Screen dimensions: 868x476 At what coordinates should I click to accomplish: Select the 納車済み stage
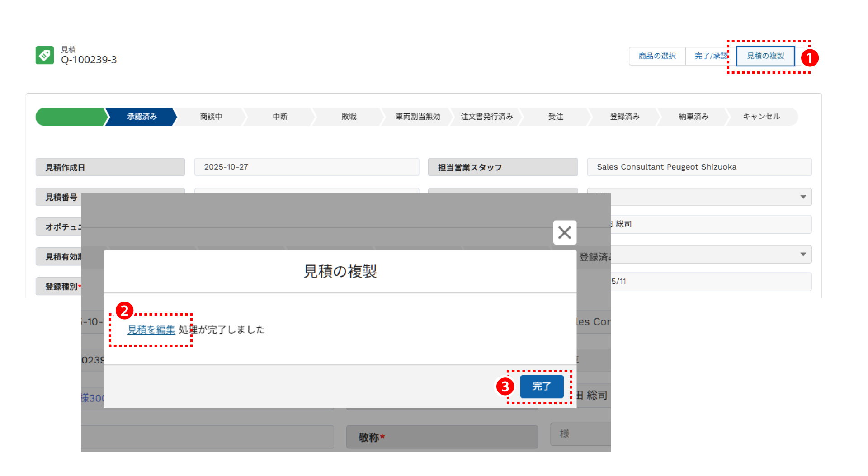click(x=693, y=117)
